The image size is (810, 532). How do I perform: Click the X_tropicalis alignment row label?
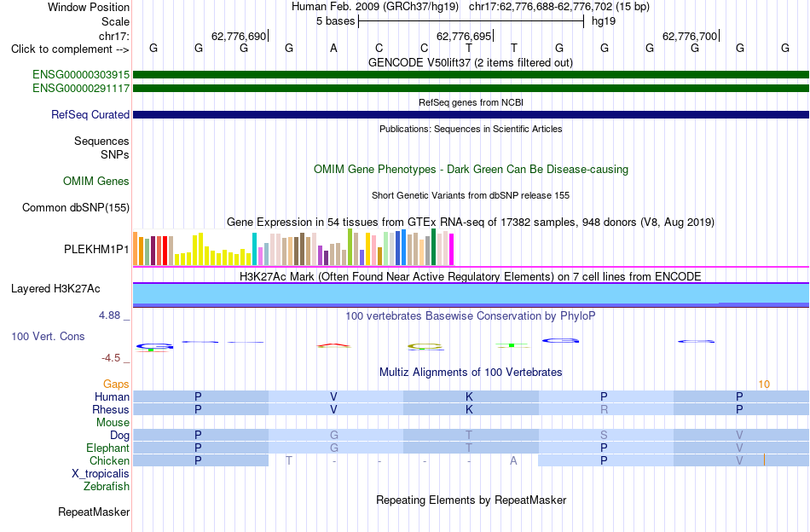[101, 474]
